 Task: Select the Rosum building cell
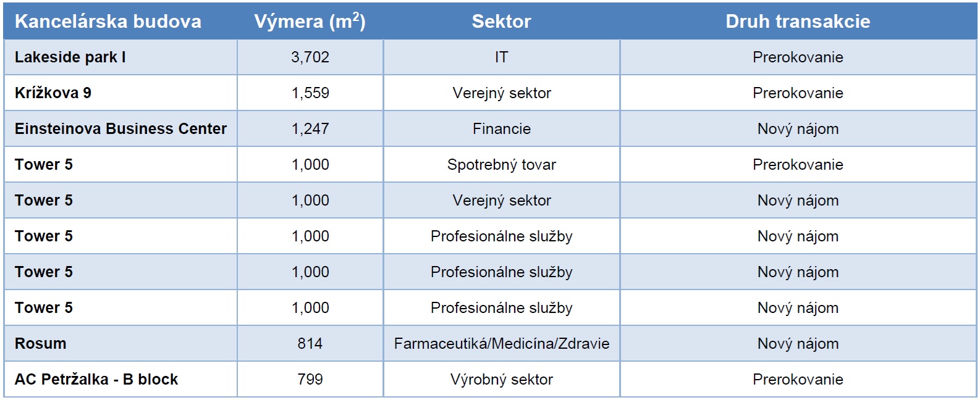pyautogui.click(x=41, y=344)
